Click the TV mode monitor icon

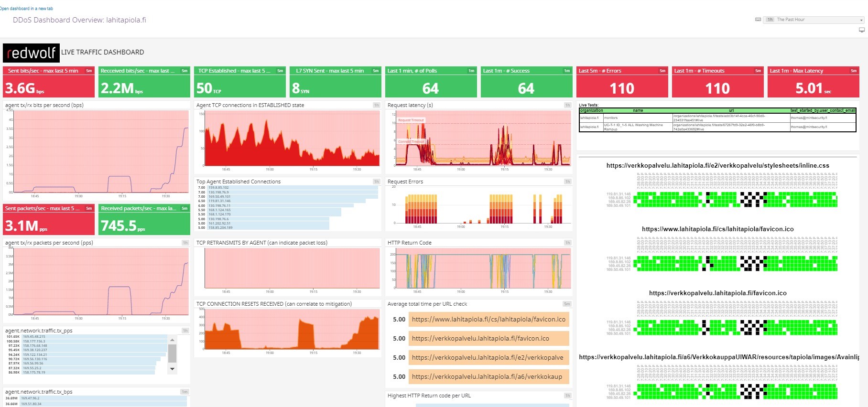(x=862, y=30)
